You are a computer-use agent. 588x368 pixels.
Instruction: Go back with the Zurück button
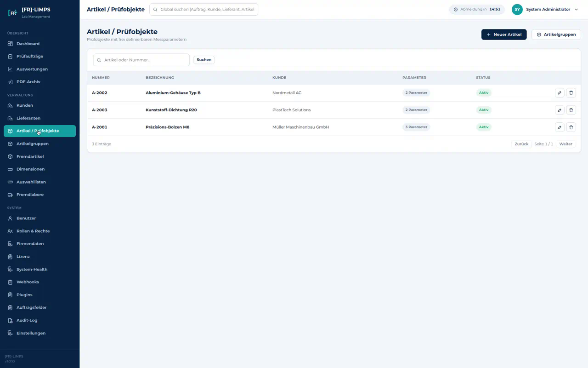click(521, 144)
